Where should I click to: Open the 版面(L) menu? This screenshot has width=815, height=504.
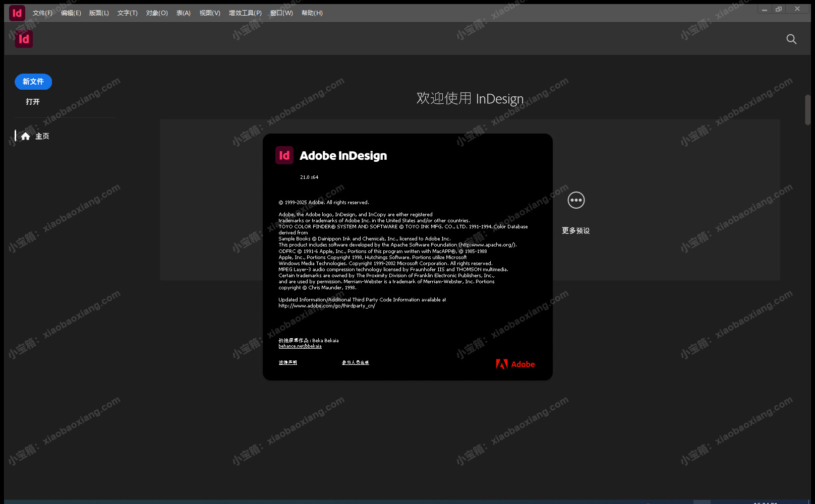pyautogui.click(x=99, y=13)
